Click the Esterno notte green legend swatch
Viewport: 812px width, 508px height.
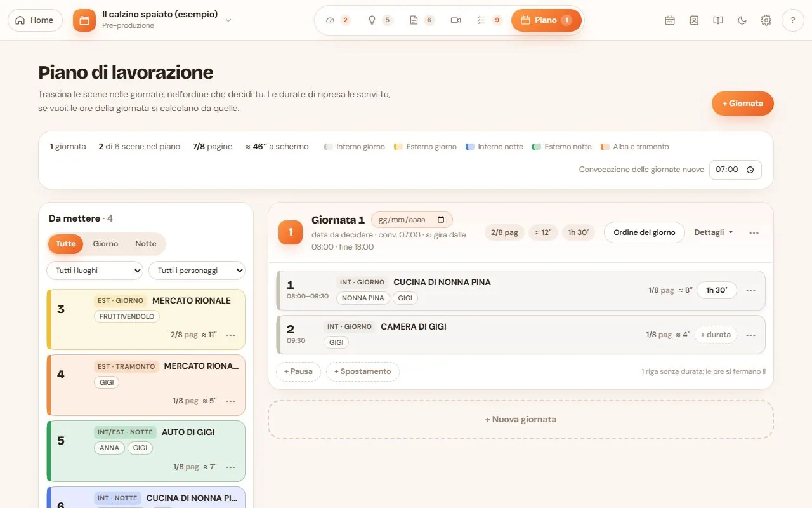coord(537,147)
